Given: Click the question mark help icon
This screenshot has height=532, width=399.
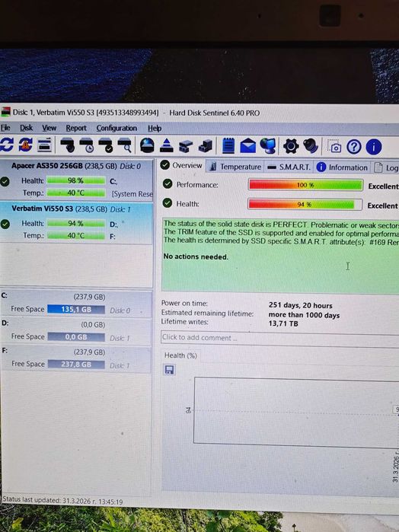Looking at the screenshot, I should [x=354, y=147].
